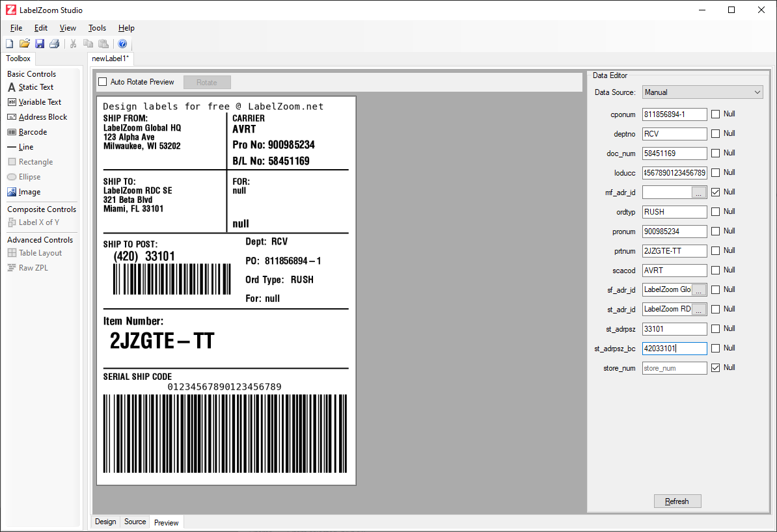The image size is (777, 532).
Task: Select the Variable Text control
Action: pos(34,102)
